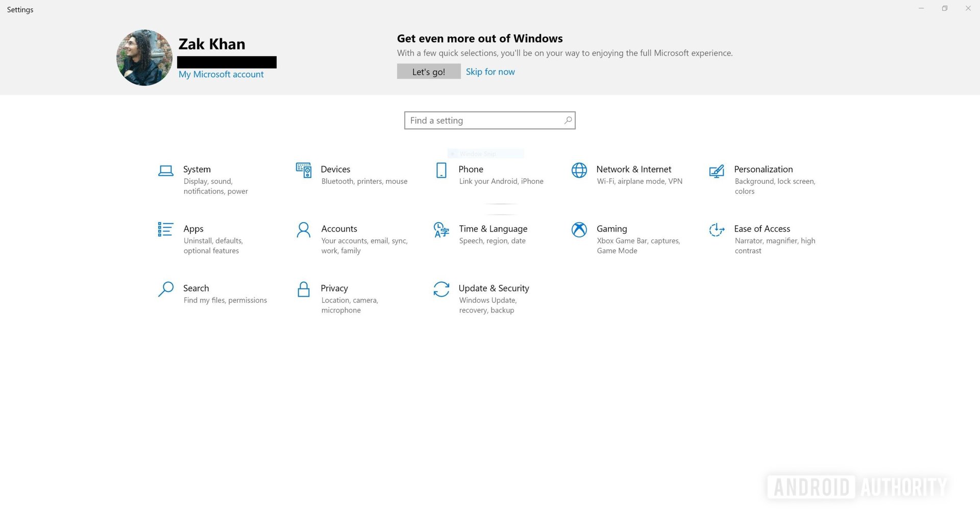Viewport: 980px width, 531px height.
Task: Open the My Microsoft account link
Action: click(x=221, y=75)
